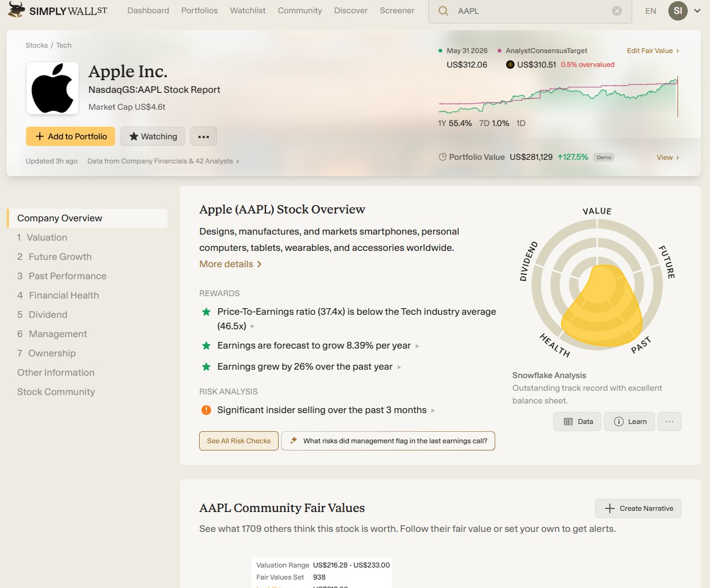The height and width of the screenshot is (588, 710).
Task: Ask what risks management flagged
Action: pos(388,441)
